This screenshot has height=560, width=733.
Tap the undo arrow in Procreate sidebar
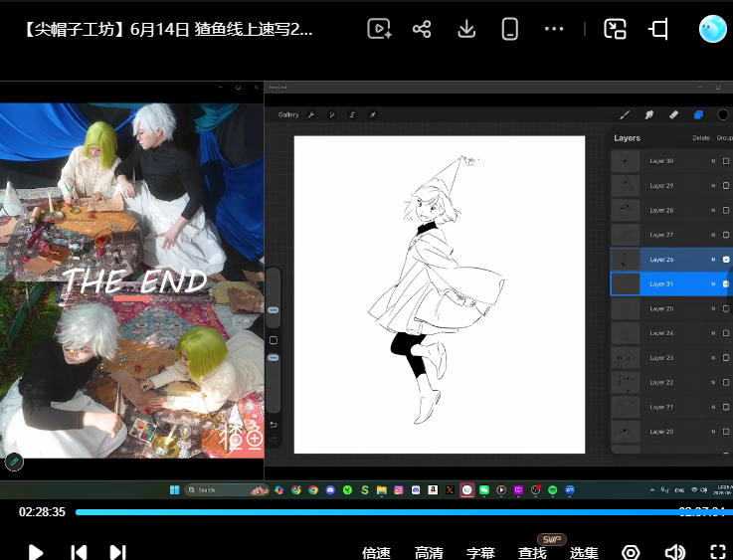tap(274, 425)
